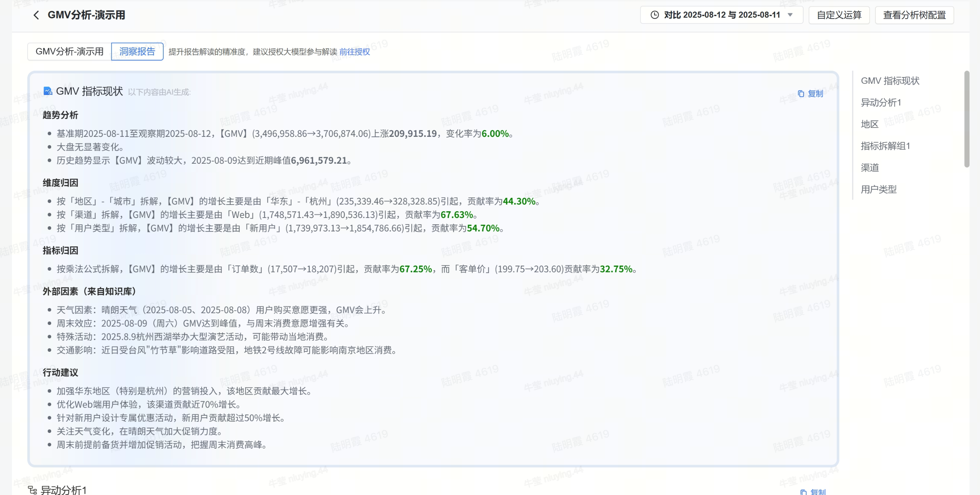Click the AI report icon beside GMV 指标现状 heading
This screenshot has width=980, height=495.
(47, 91)
